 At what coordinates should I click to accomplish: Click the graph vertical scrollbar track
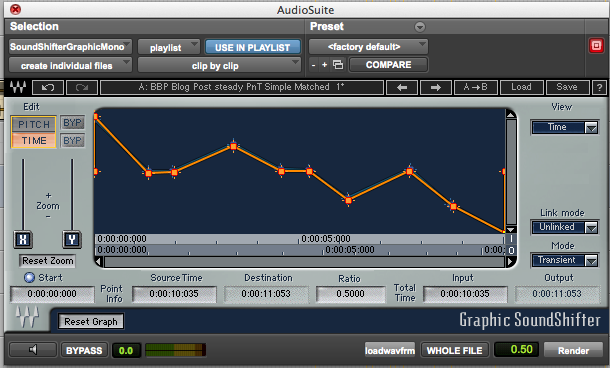511,172
